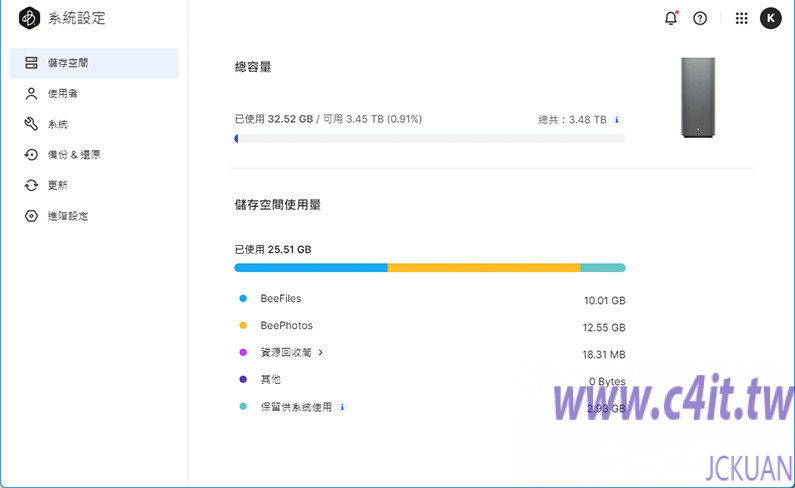Click the blue BeeFiles legend dot
The image size is (795, 488).
[x=243, y=299]
